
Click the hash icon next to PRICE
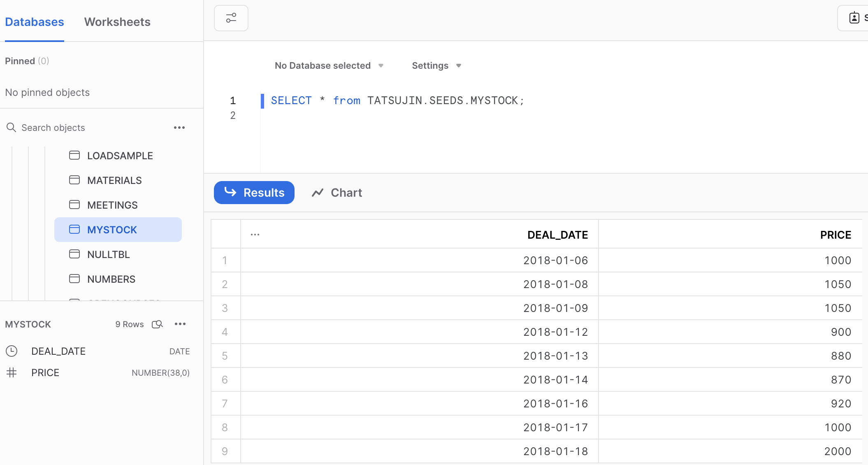point(12,372)
